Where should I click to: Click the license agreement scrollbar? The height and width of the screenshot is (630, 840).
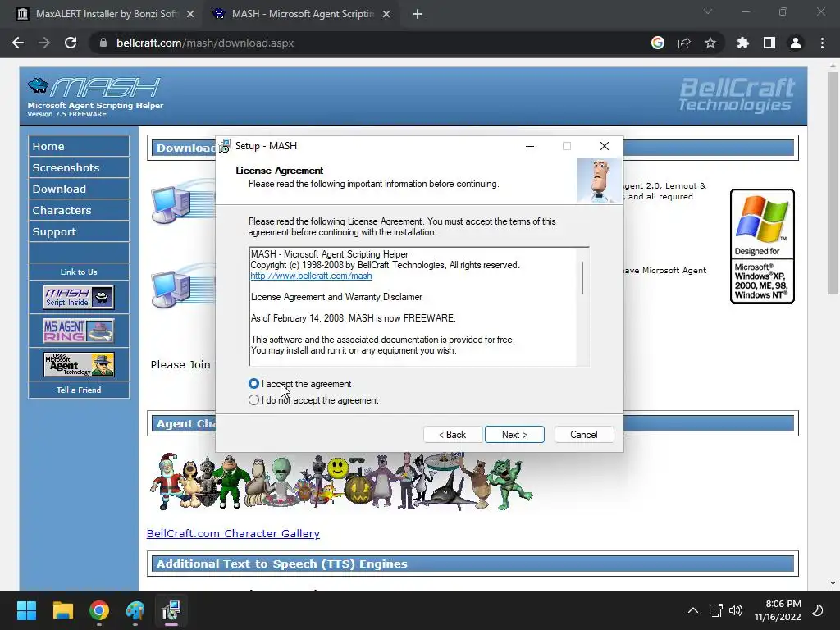[582, 279]
